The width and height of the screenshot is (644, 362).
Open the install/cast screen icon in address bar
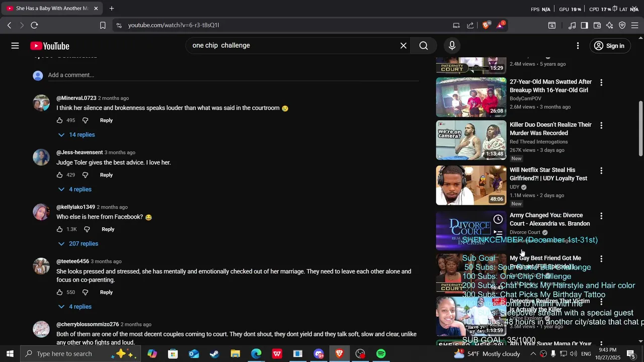coord(456,25)
